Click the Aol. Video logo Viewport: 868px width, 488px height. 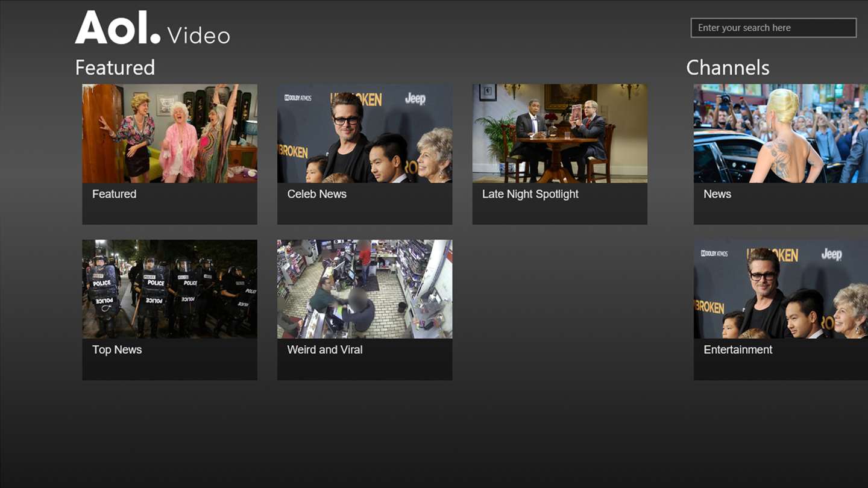point(153,28)
